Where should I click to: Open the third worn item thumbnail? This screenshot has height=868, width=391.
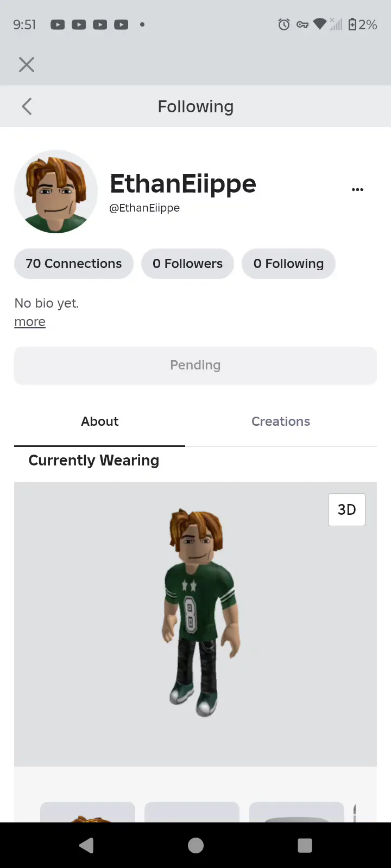(297, 812)
